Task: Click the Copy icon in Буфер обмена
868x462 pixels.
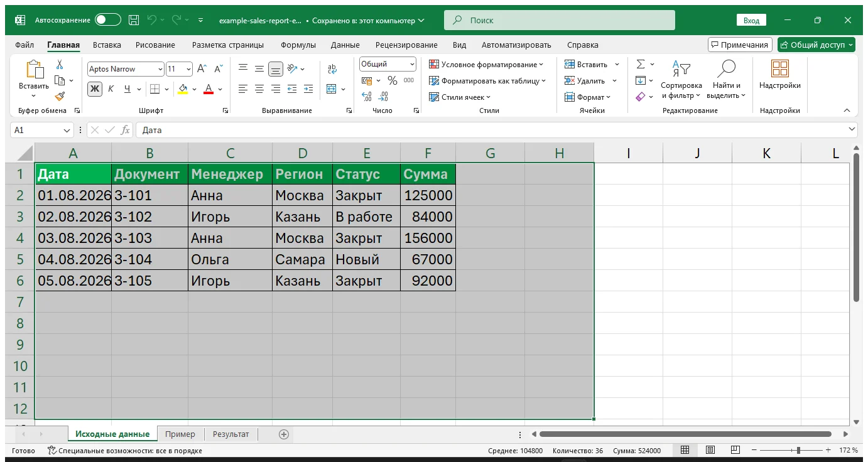Action: (x=60, y=80)
